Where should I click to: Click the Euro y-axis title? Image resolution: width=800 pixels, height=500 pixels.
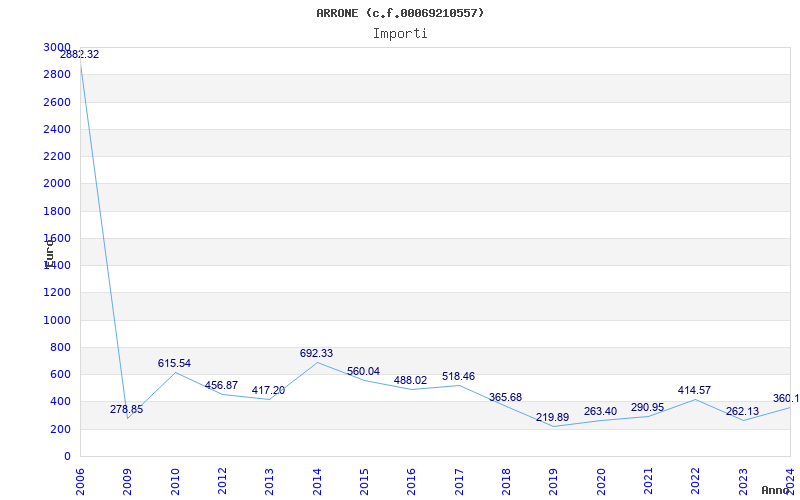pos(48,251)
